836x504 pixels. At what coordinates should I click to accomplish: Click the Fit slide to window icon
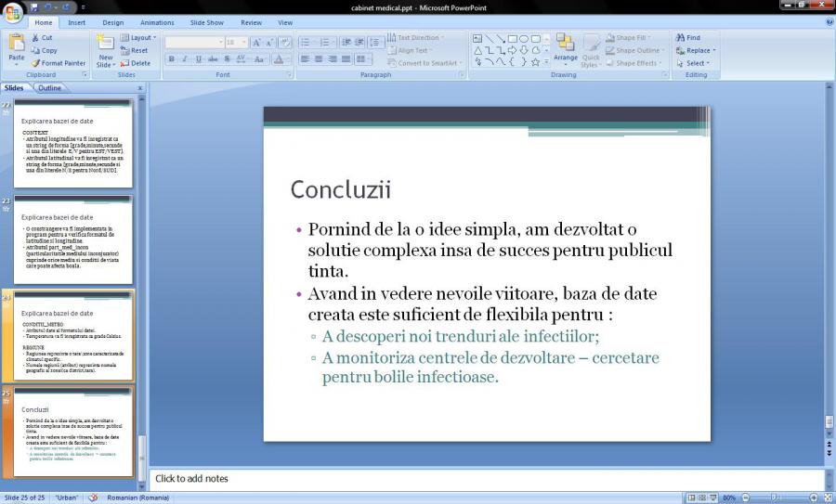pyautogui.click(x=827, y=498)
